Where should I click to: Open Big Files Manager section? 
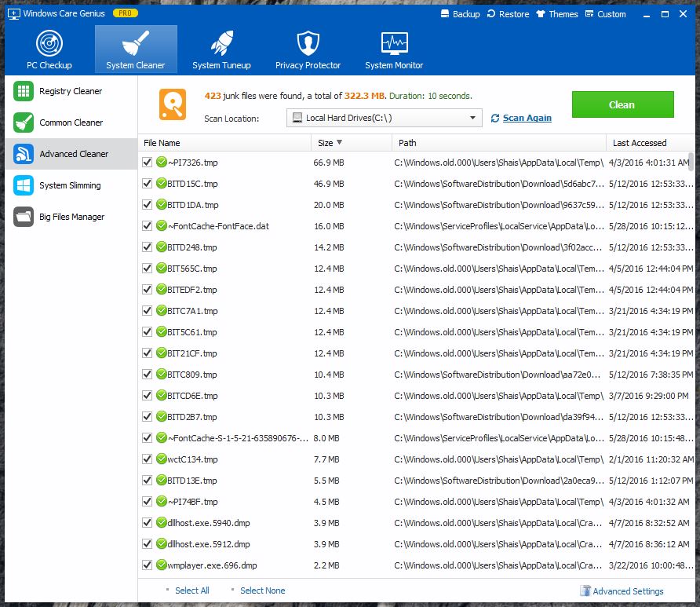tap(71, 217)
